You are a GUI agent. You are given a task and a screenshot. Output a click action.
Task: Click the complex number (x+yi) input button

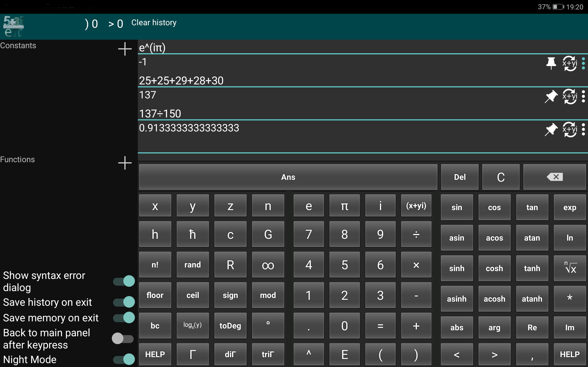click(x=417, y=206)
